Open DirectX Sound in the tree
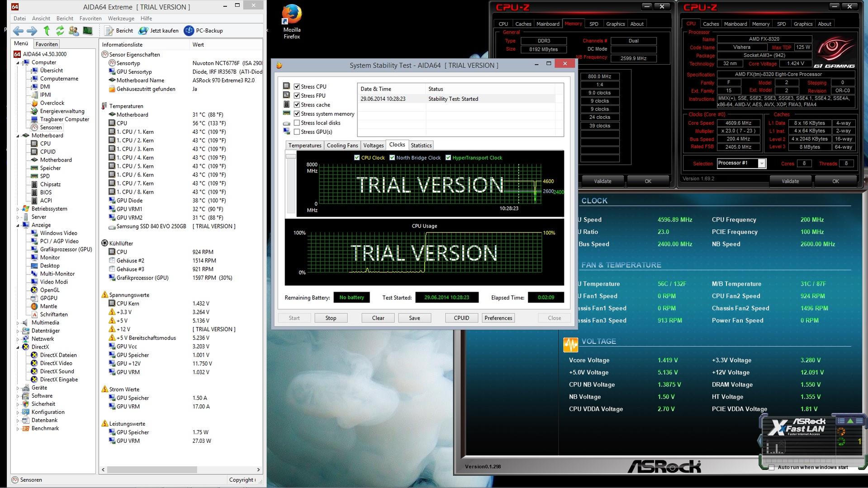The image size is (868, 488). (57, 372)
